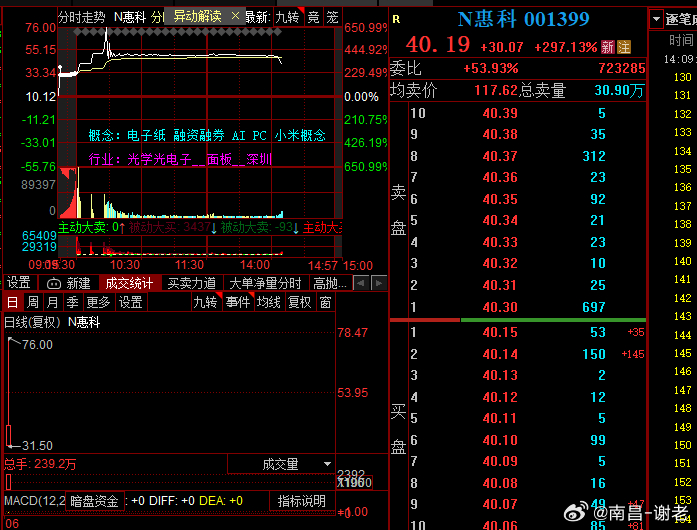
Task: Toggle 均线 moving averages display
Action: point(268,303)
